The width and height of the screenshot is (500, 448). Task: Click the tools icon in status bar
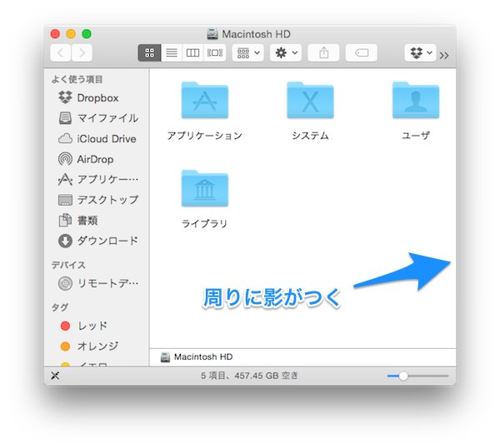point(55,376)
